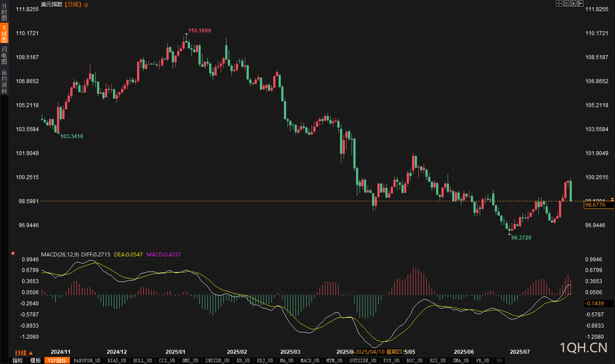Select the K线图 sidebar tab
Viewport: 615px width, 364px height.
coord(4,34)
